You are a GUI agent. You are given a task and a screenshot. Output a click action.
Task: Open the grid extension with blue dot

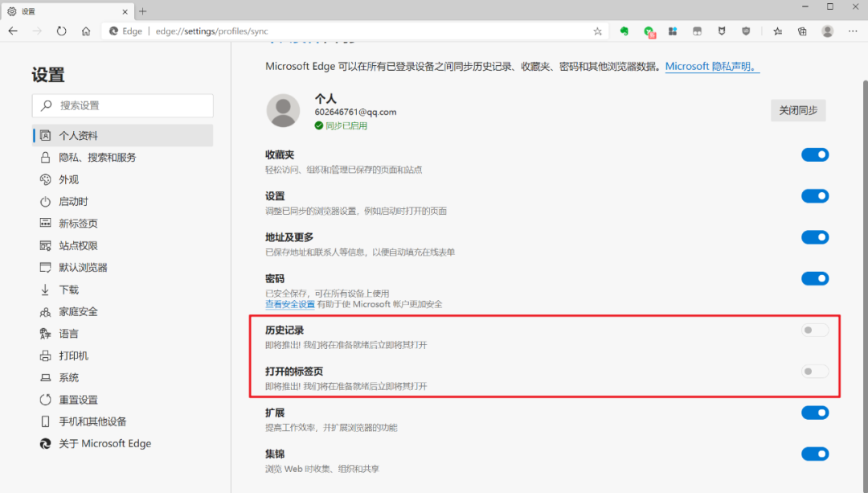coord(673,31)
